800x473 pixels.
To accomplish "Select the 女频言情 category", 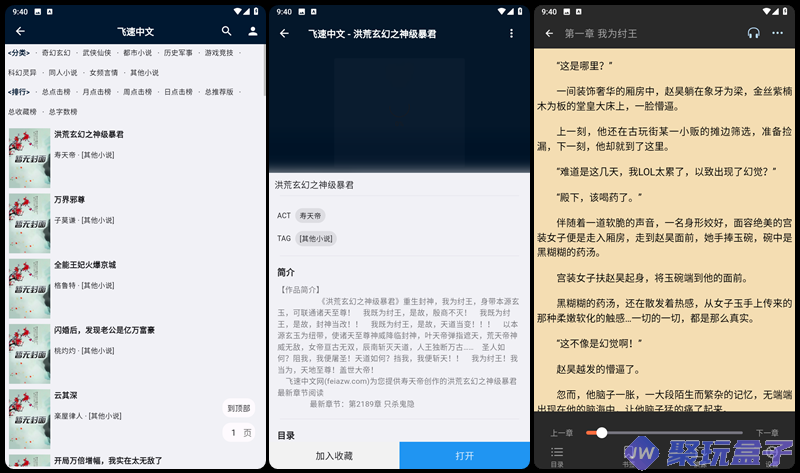I will [x=104, y=72].
